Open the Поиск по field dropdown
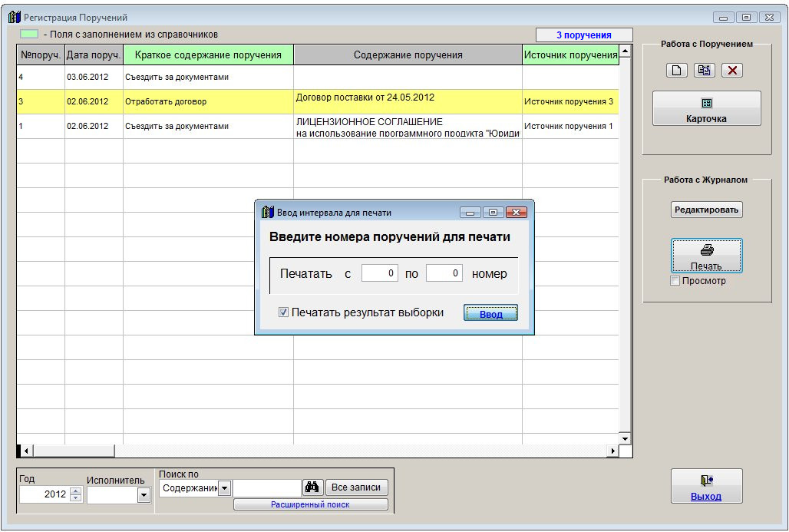 224,488
